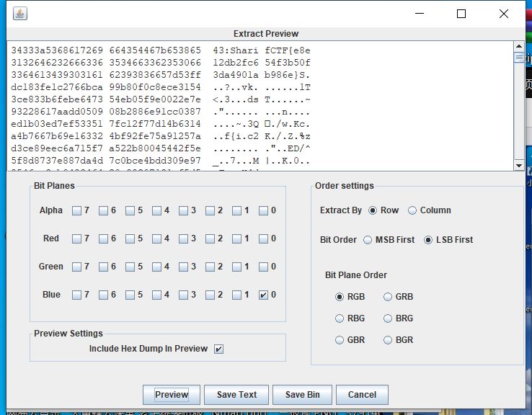
Task: Click decoded text fCTF{e8e in preview
Action: tap(288, 50)
